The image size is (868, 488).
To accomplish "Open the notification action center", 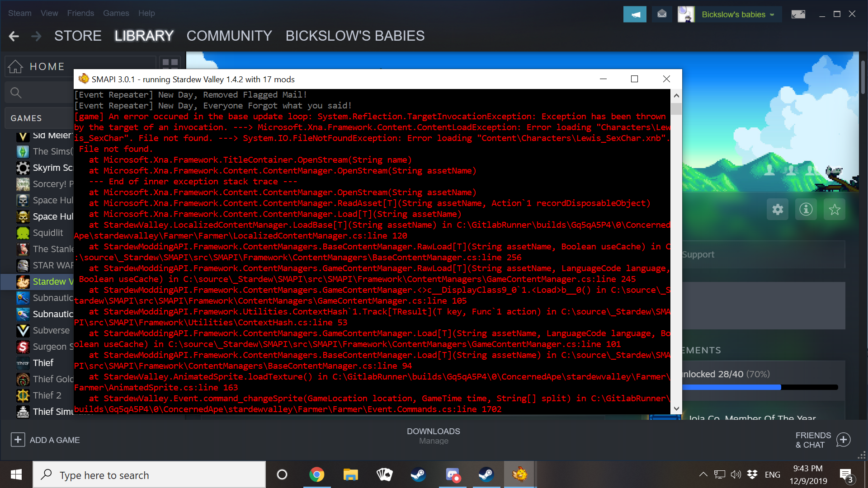I will click(x=846, y=474).
